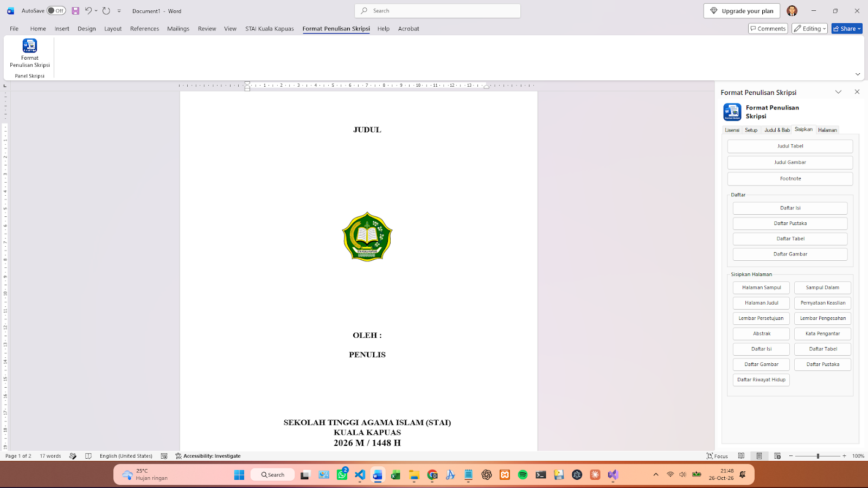This screenshot has width=868, height=488.
Task: Click the Undo arrow icon
Action: pyautogui.click(x=88, y=11)
